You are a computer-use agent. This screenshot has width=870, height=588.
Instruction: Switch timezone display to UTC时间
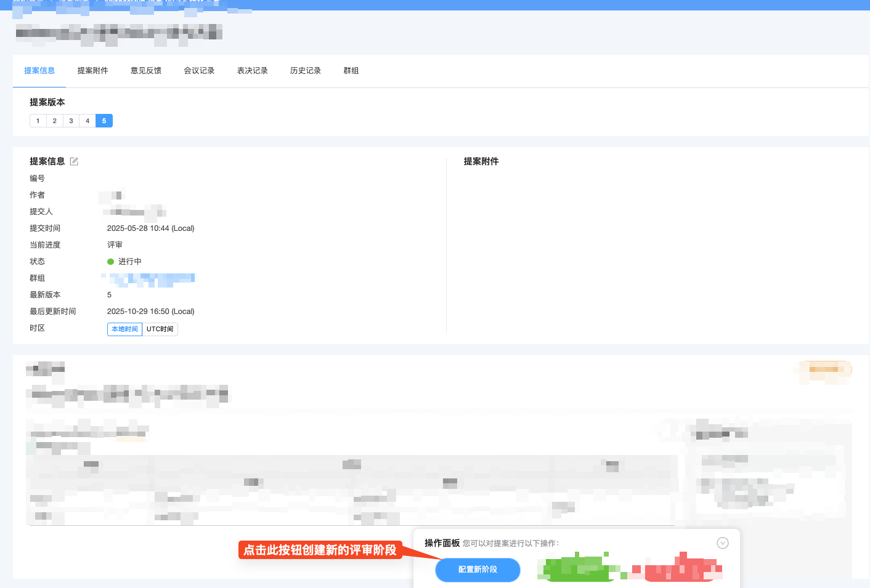point(160,329)
